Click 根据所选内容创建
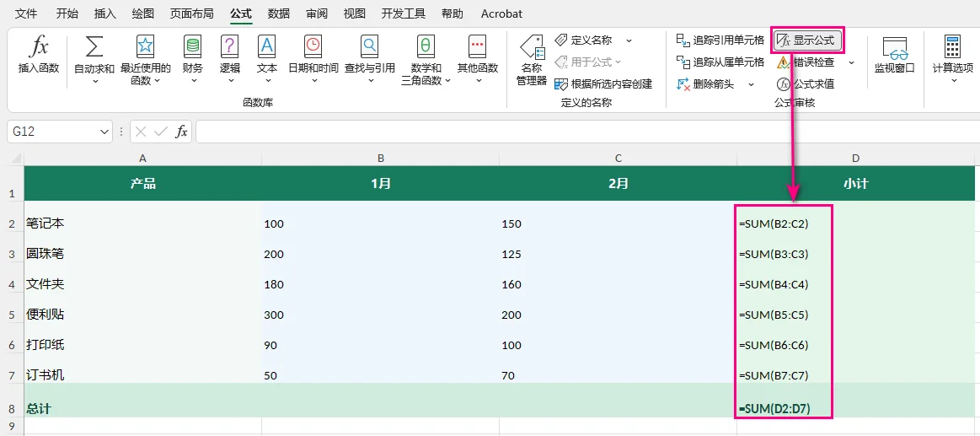 603,83
